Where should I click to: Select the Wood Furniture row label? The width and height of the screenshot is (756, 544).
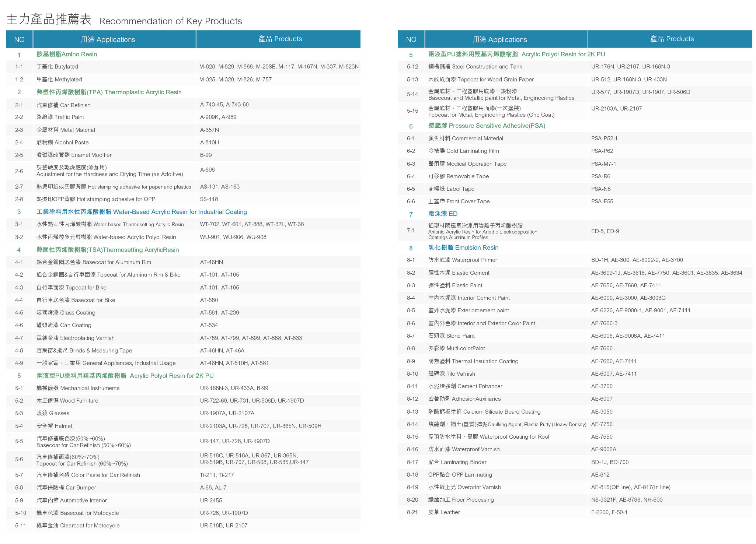67,401
